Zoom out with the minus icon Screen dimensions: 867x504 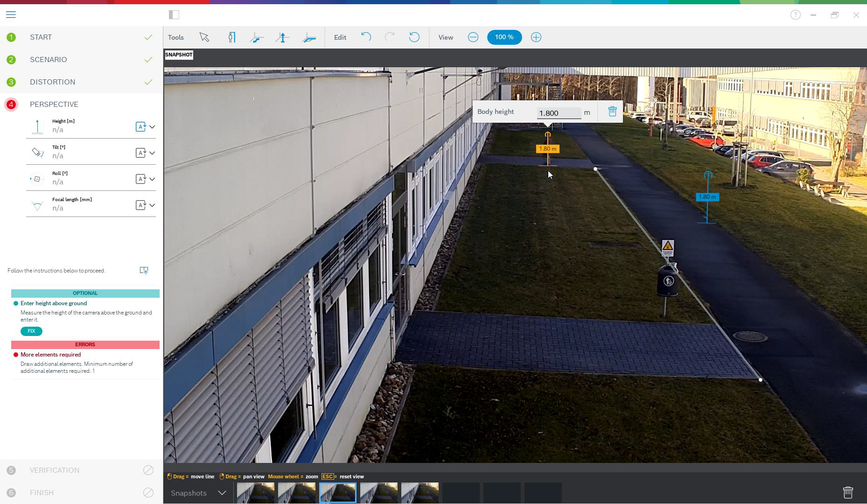[473, 37]
